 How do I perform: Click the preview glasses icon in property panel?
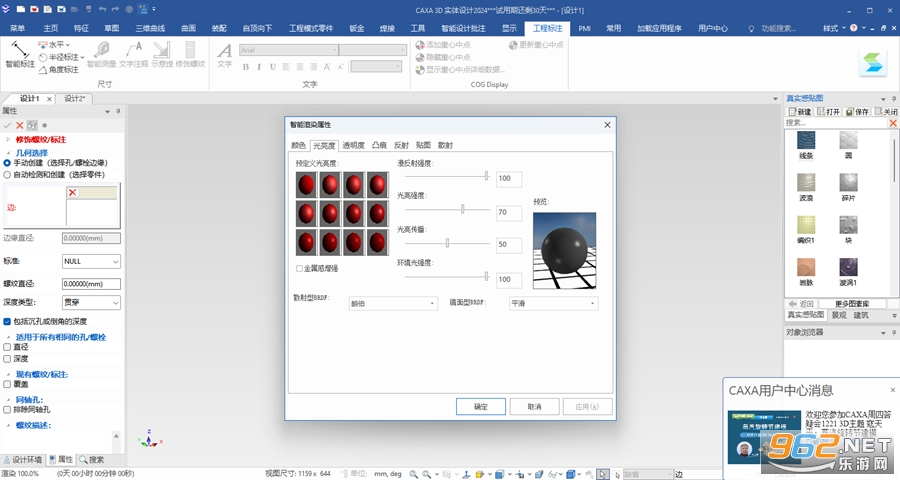tap(32, 125)
